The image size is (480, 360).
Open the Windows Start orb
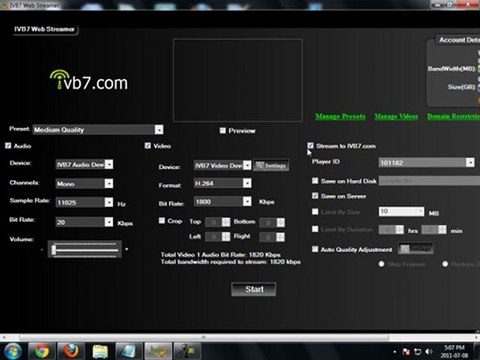[x=12, y=351]
